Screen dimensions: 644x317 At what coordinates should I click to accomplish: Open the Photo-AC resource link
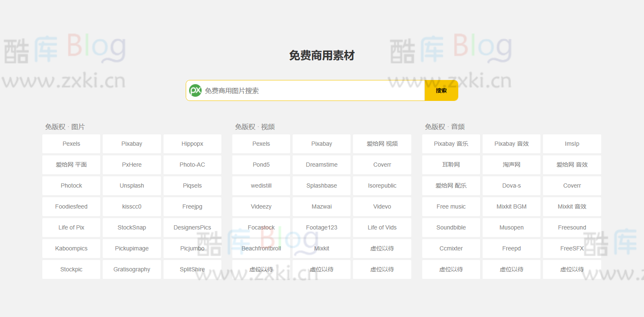pyautogui.click(x=192, y=165)
